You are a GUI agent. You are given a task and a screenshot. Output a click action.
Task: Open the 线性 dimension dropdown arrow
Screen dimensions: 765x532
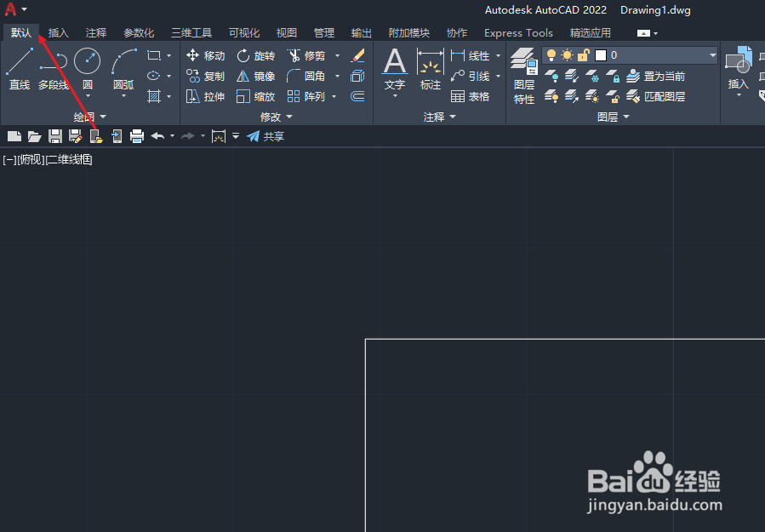[498, 55]
